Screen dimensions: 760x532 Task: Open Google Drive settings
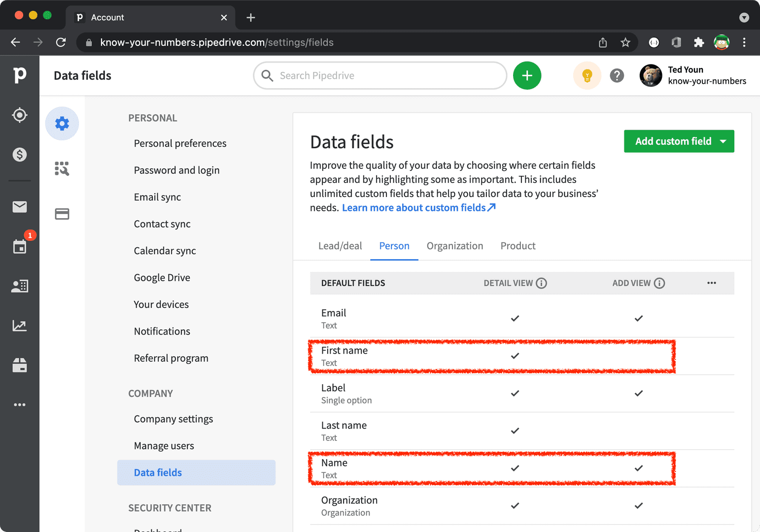pyautogui.click(x=162, y=278)
